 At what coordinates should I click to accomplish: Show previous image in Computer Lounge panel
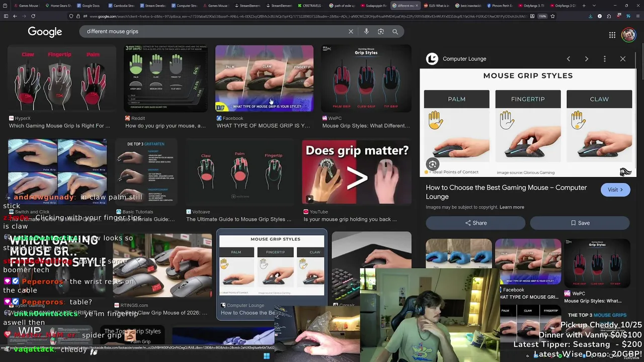tap(569, 59)
